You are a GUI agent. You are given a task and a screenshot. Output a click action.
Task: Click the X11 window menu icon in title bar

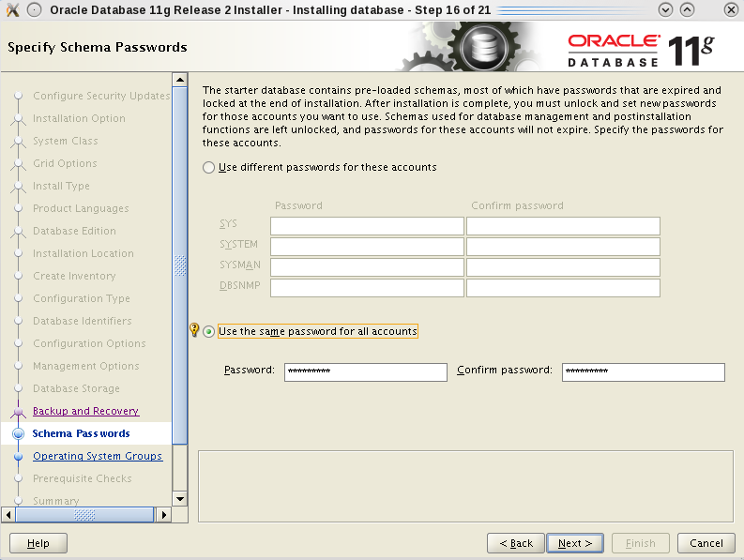[x=12, y=9]
